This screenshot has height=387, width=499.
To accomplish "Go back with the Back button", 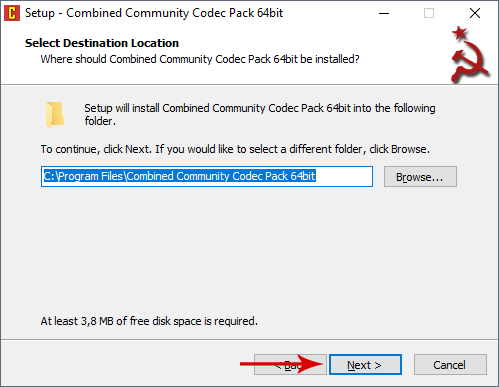I will [290, 365].
